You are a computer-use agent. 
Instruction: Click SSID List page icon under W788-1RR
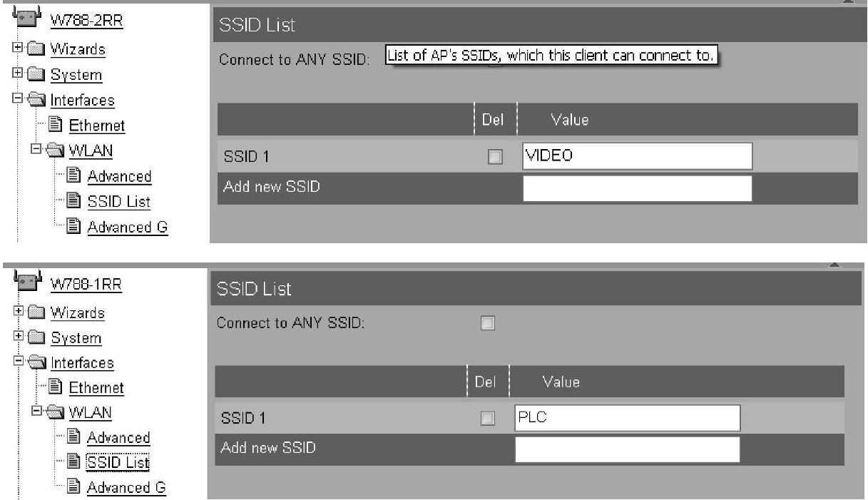coord(73,463)
